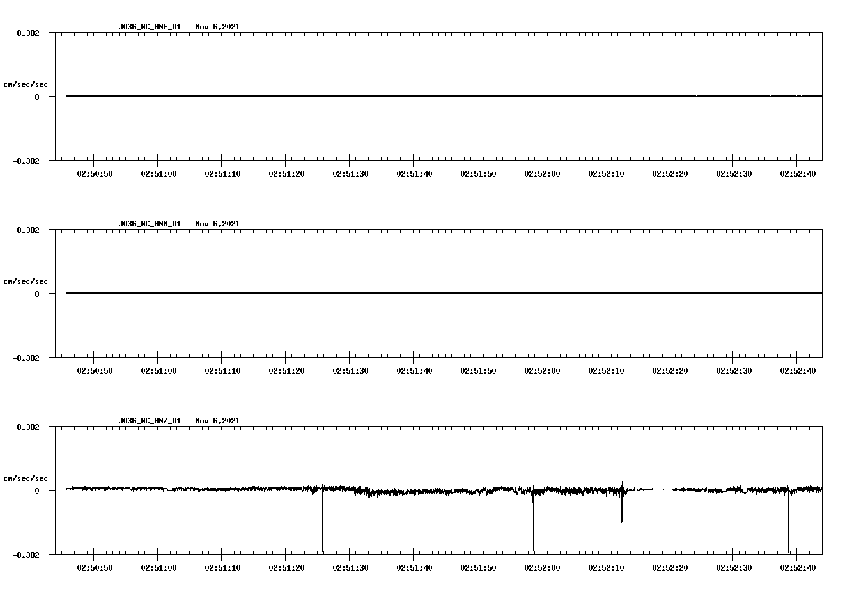Click 02:52:10 time label under HNN plot

click(x=606, y=371)
